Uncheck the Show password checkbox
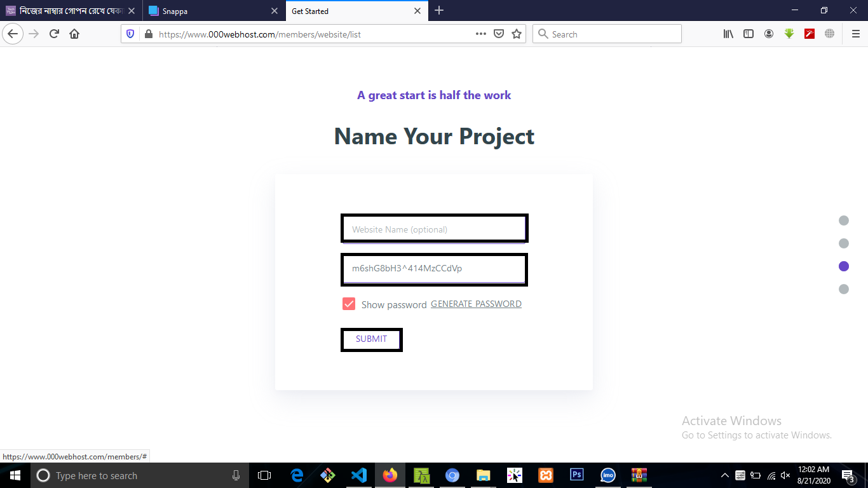This screenshot has width=868, height=488. [349, 304]
